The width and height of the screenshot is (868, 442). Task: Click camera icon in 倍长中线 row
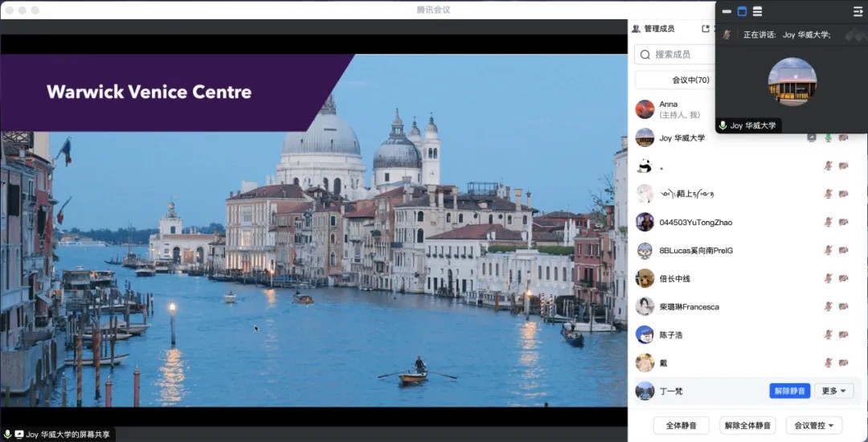[844, 278]
